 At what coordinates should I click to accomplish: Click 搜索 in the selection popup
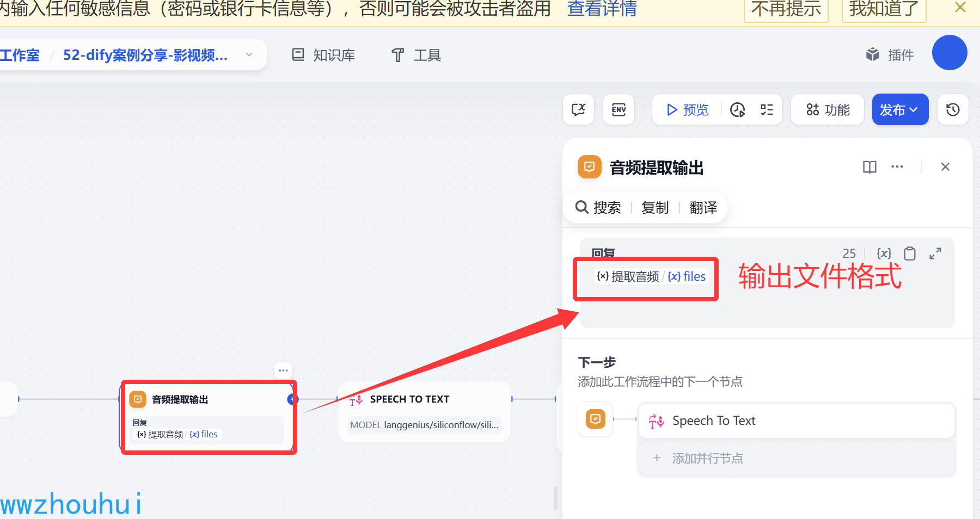598,207
